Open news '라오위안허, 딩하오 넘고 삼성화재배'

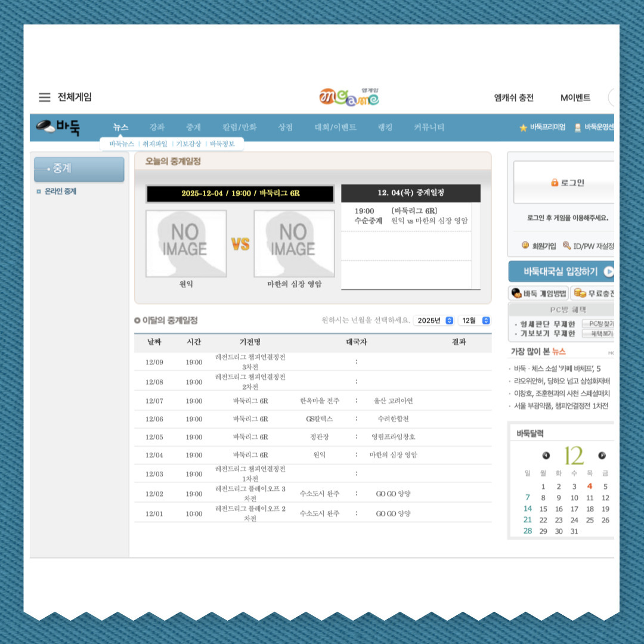click(x=562, y=380)
